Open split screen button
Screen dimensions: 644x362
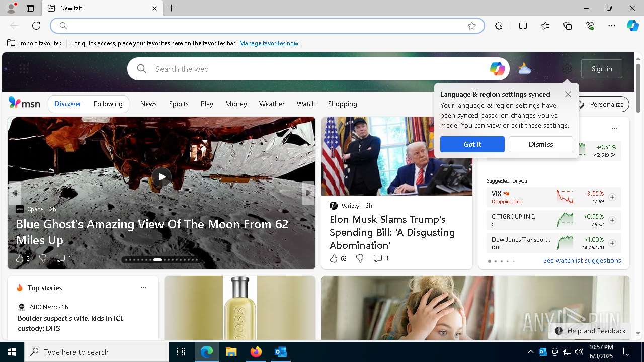pos(523,26)
